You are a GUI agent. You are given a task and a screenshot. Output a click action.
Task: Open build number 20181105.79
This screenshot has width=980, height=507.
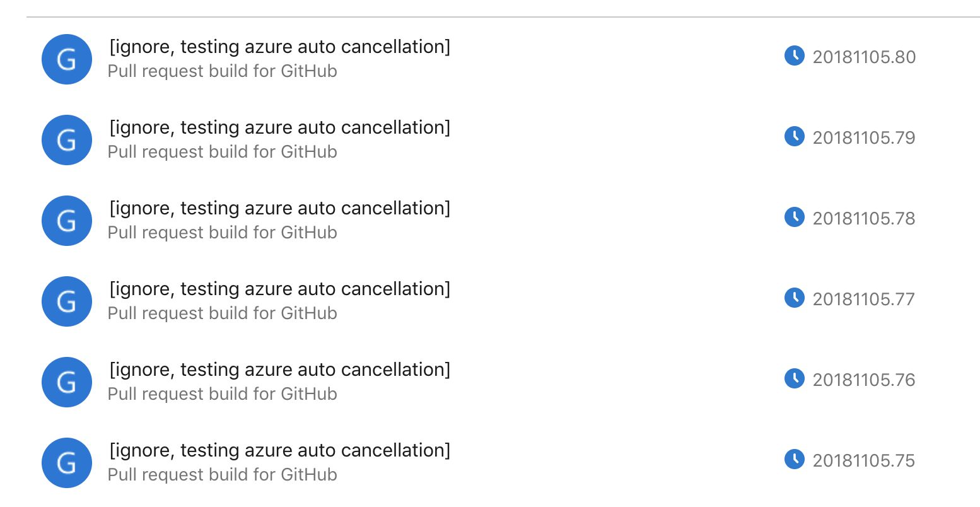(x=863, y=138)
